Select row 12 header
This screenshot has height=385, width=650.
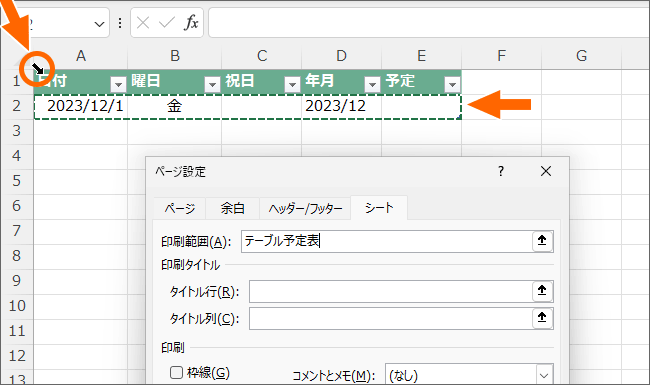point(17,356)
